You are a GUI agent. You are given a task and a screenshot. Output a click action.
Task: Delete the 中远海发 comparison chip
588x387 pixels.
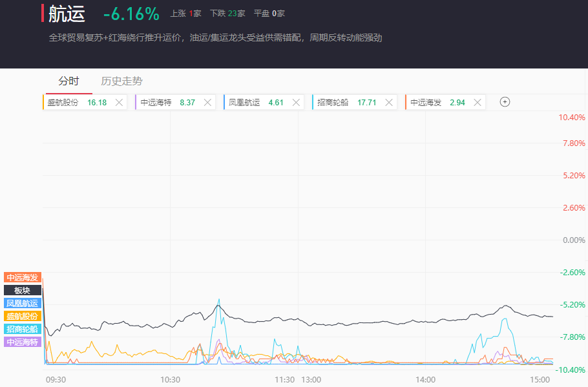pyautogui.click(x=478, y=102)
